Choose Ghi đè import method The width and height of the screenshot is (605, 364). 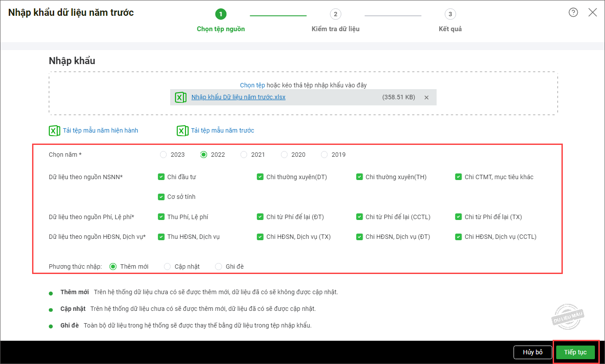click(x=219, y=267)
